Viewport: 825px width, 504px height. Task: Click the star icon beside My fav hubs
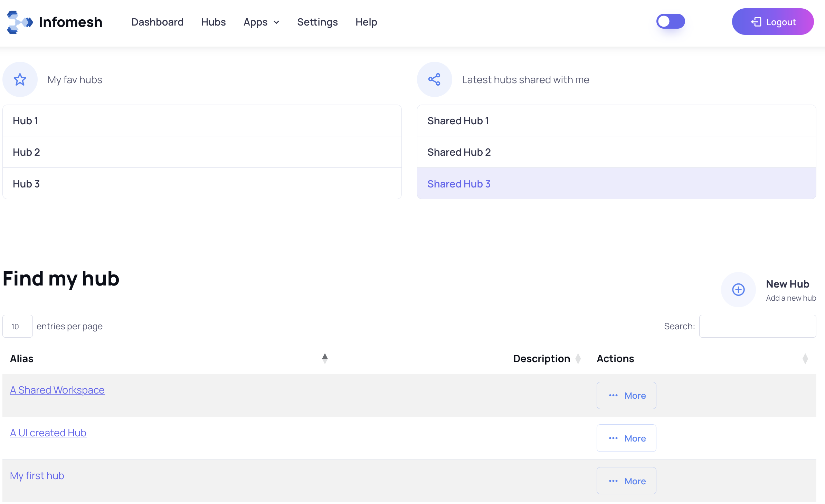click(20, 79)
